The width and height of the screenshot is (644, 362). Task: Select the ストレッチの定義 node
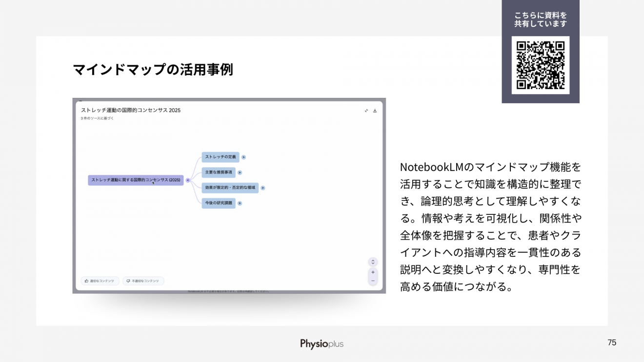click(220, 157)
